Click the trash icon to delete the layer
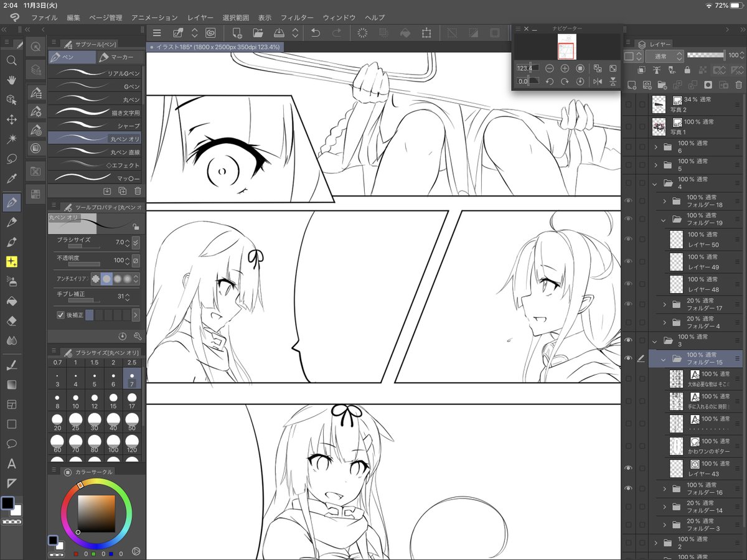Screen dimensions: 747x560 738,85
